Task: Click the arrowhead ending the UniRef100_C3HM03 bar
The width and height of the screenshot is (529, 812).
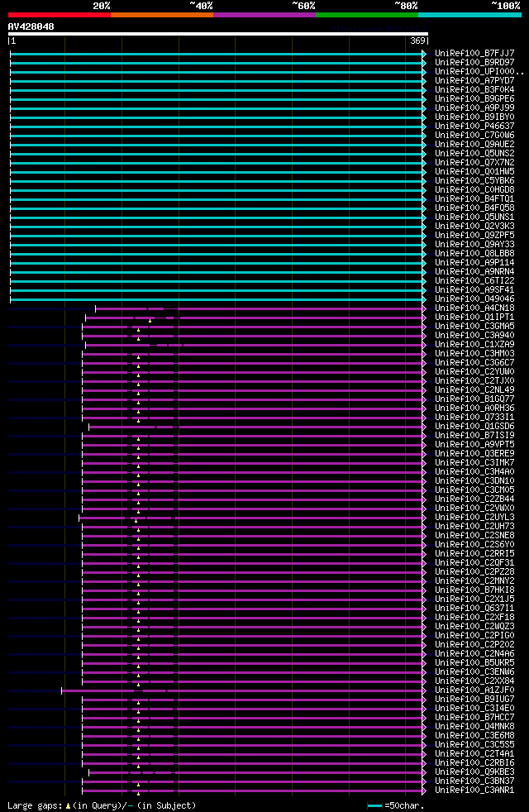Action: click(x=425, y=354)
